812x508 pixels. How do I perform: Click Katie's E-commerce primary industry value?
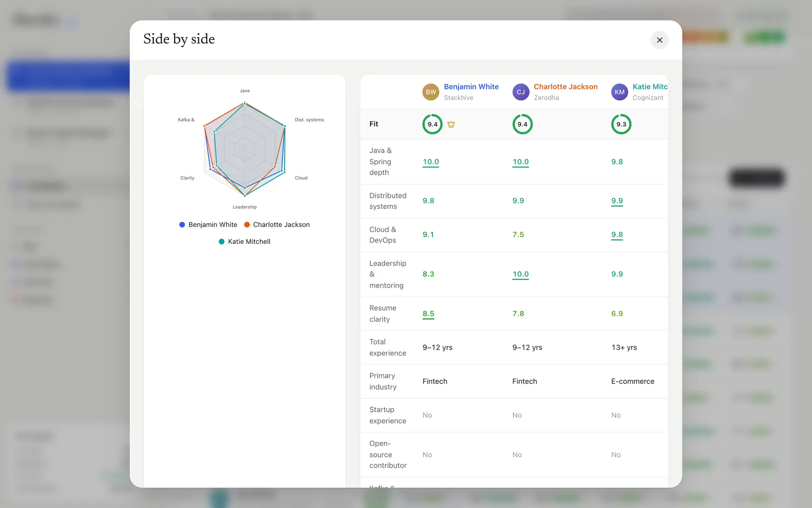point(633,381)
